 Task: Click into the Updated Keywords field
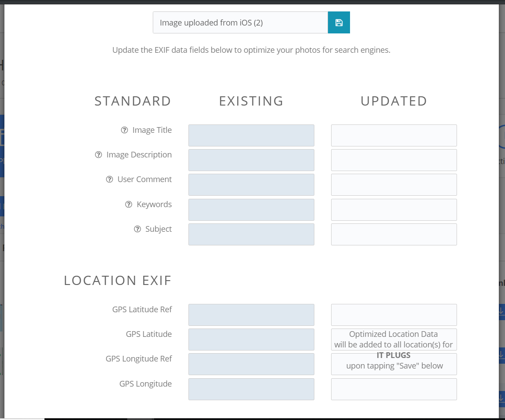click(x=394, y=210)
